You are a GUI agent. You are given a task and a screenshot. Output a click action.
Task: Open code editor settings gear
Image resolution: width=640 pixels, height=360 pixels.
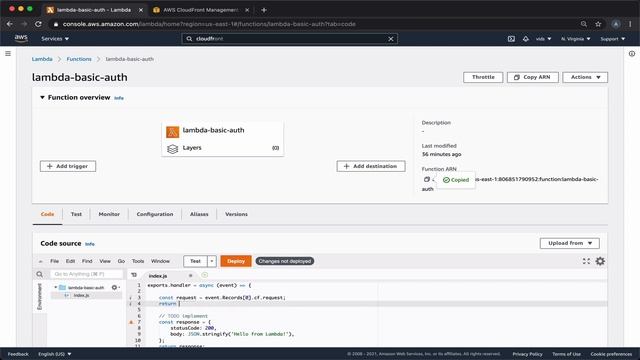[600, 261]
